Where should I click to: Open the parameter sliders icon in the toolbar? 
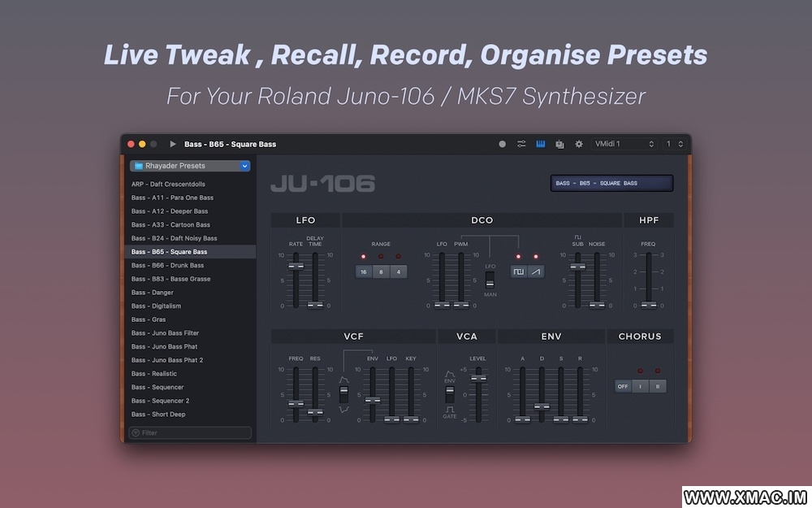coord(521,144)
